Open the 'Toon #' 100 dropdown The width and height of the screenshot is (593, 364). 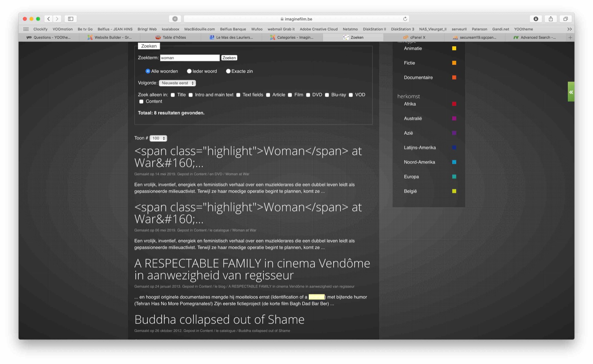point(158,138)
